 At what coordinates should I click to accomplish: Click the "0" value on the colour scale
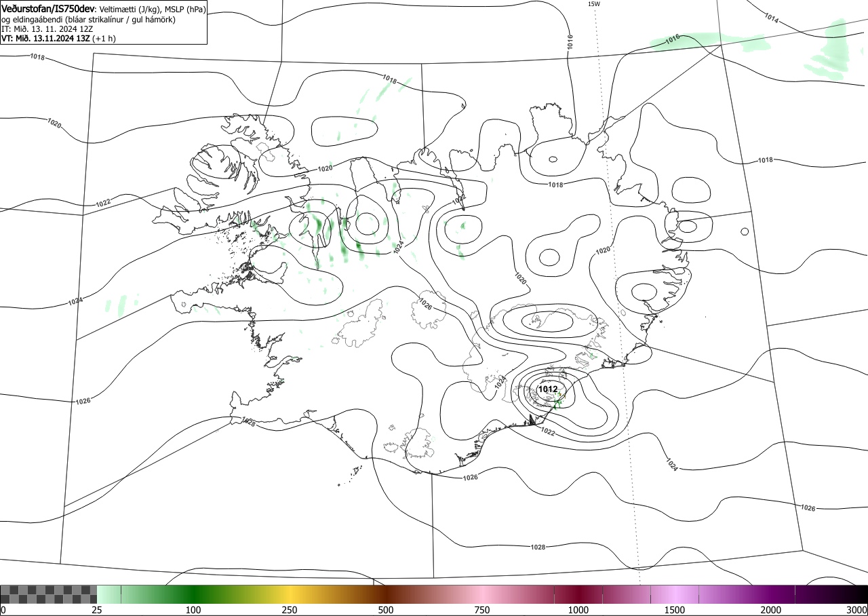pyautogui.click(x=3, y=610)
